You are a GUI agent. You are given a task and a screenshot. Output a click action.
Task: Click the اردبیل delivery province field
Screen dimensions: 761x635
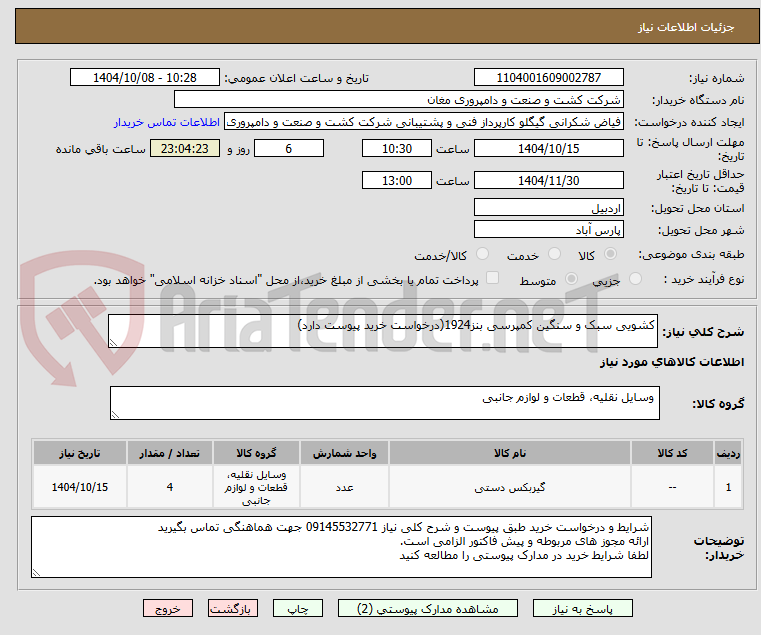pos(548,208)
